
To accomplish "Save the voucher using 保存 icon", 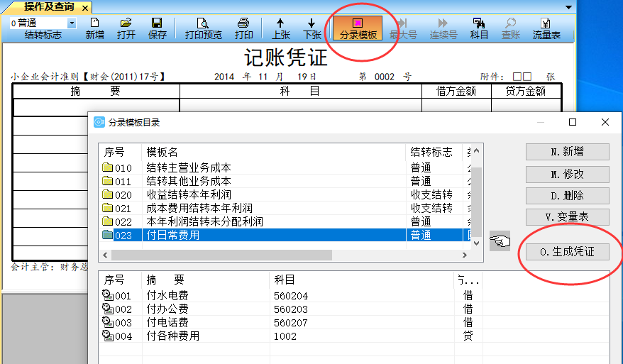I will point(157,28).
